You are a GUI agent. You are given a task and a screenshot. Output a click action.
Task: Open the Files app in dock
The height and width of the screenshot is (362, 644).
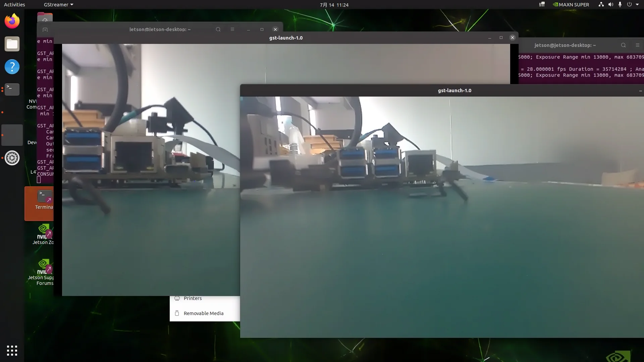point(12,44)
